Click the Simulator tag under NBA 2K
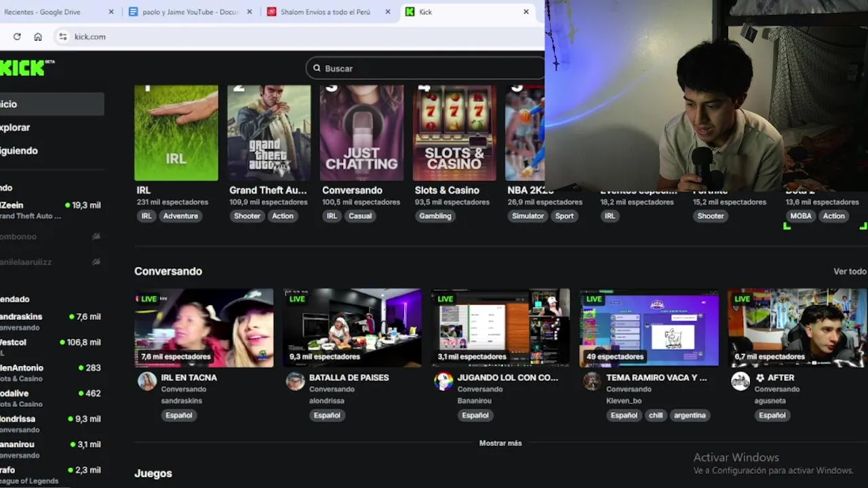 [528, 216]
